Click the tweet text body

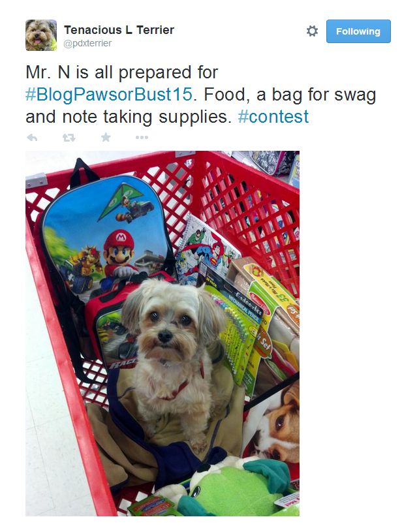tap(201, 95)
